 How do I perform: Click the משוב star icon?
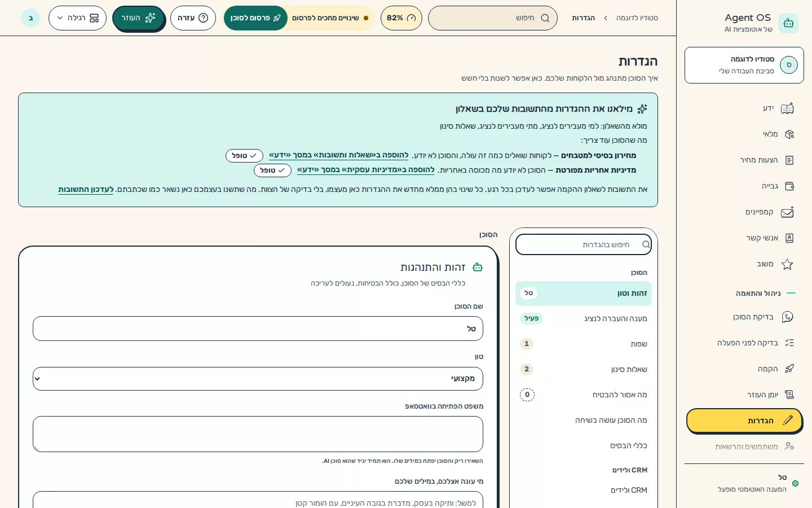788,264
